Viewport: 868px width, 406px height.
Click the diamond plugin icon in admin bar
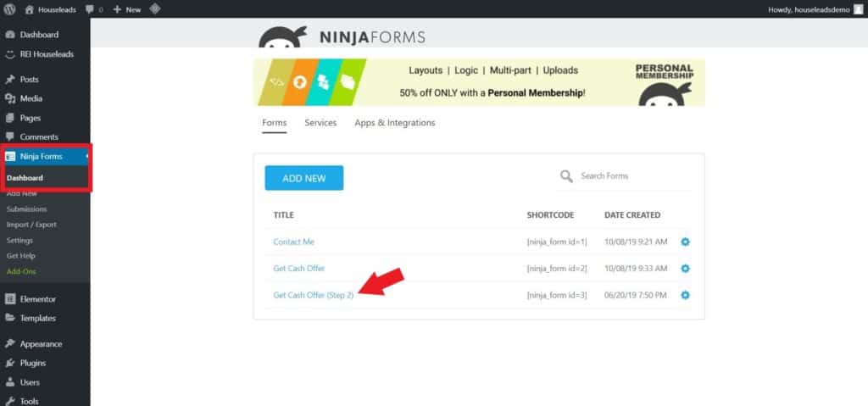(155, 8)
